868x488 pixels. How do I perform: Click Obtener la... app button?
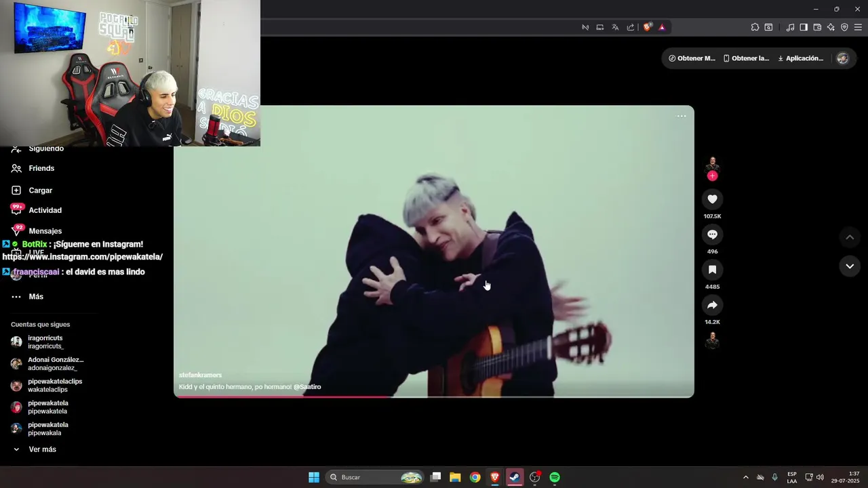point(746,58)
